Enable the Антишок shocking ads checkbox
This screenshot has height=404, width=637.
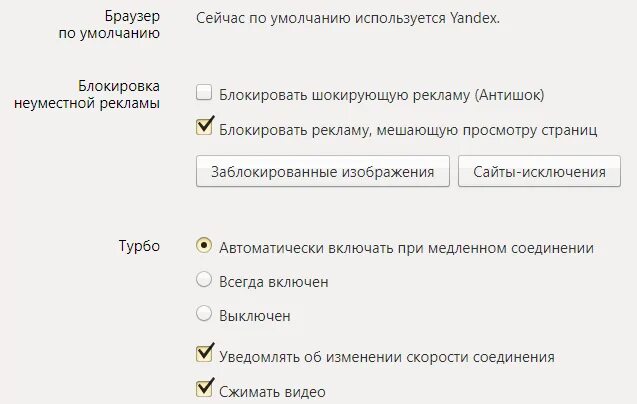(x=204, y=92)
